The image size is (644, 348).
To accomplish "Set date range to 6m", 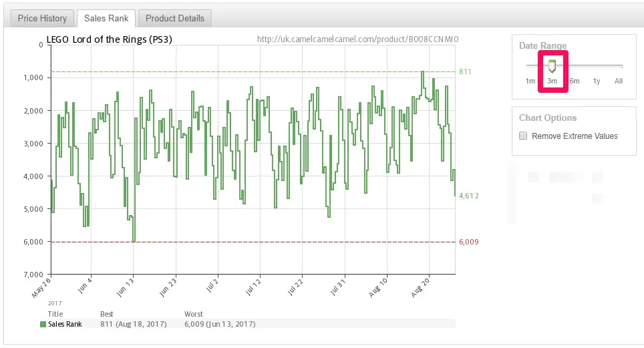I will point(574,81).
